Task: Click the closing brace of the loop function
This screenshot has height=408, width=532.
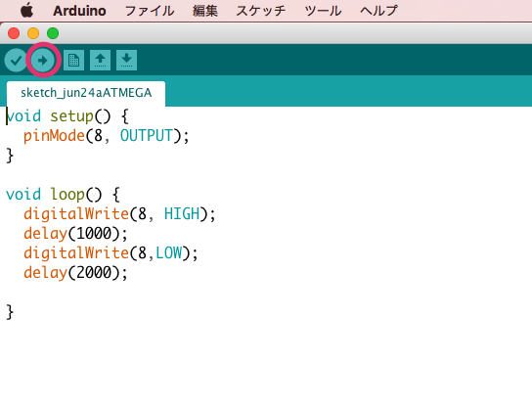Action: 10,312
